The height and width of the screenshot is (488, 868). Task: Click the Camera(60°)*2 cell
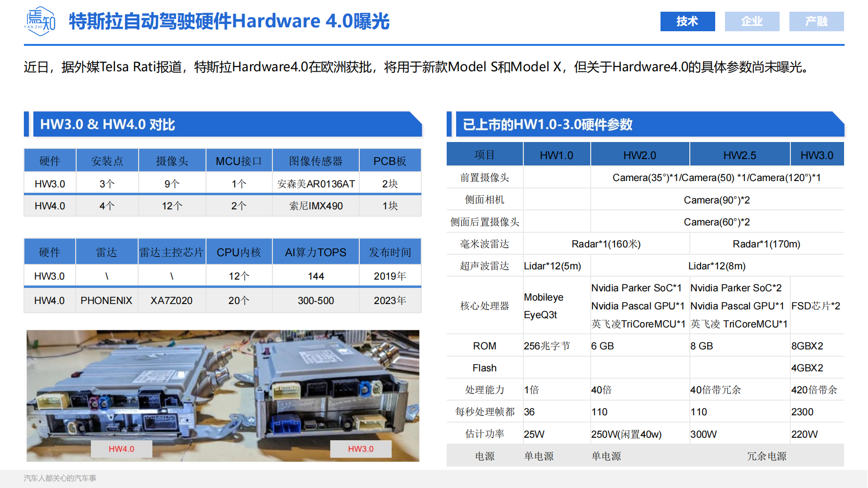click(x=717, y=222)
